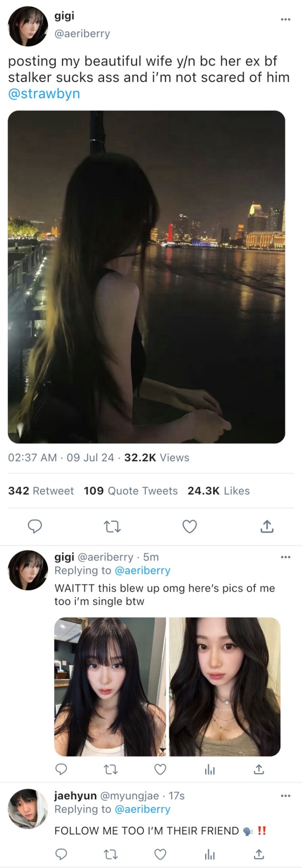Retweet gigi's follow-up reply
The width and height of the screenshot is (302, 868).
(111, 769)
